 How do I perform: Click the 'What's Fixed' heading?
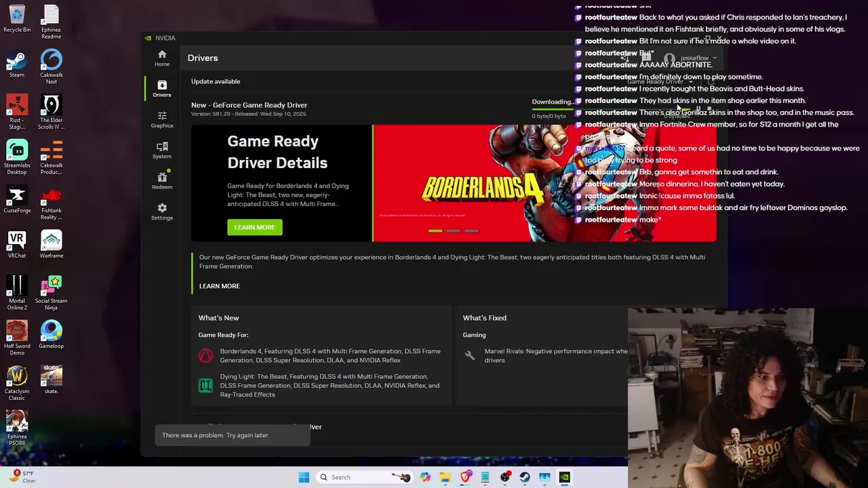click(484, 318)
